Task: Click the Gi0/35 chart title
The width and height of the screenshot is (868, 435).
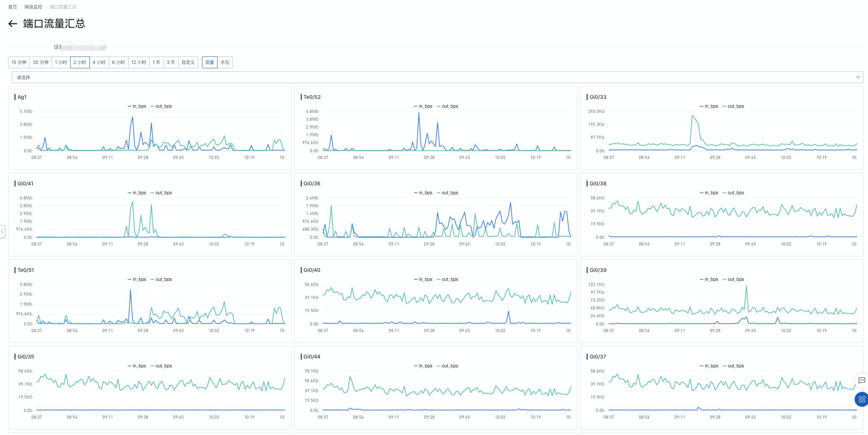Action: click(26, 357)
